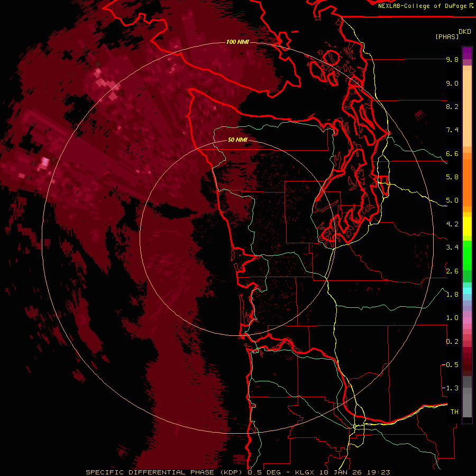Image resolution: width=476 pixels, height=476 pixels.
Task: Click the DKD units label above the color scale
Action: point(465,32)
